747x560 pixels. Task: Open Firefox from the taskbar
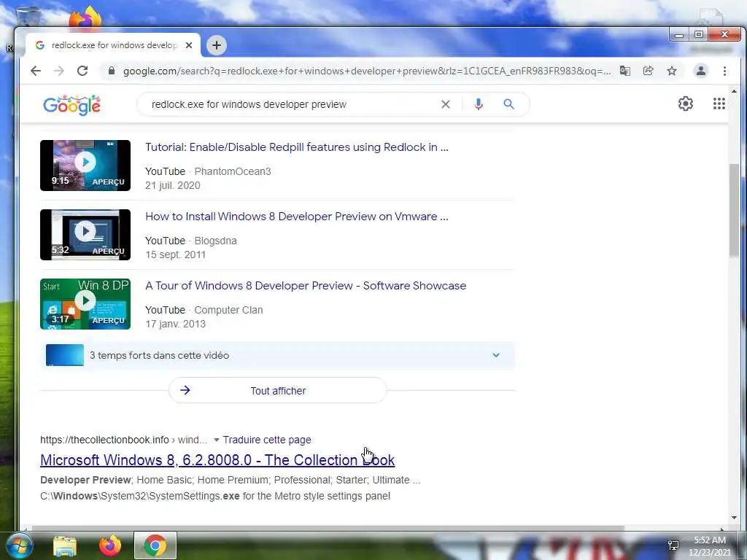[x=110, y=545]
